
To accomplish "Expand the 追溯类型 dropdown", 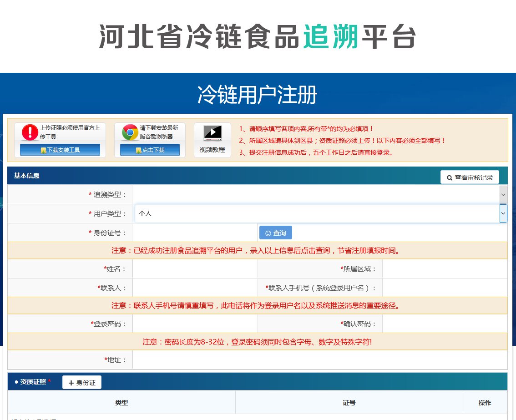I will (319, 195).
